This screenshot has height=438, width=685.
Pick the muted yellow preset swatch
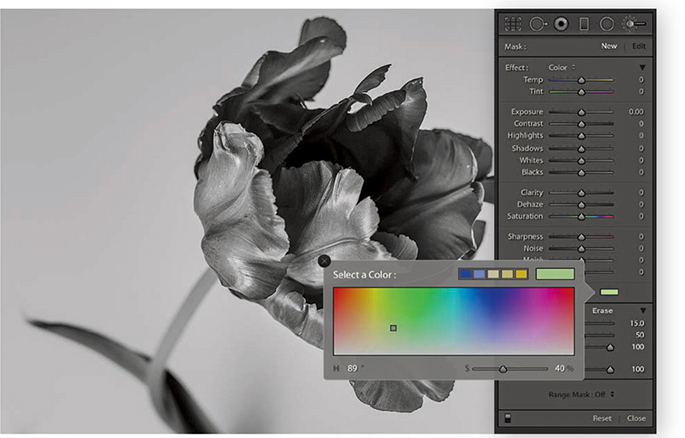tap(507, 274)
